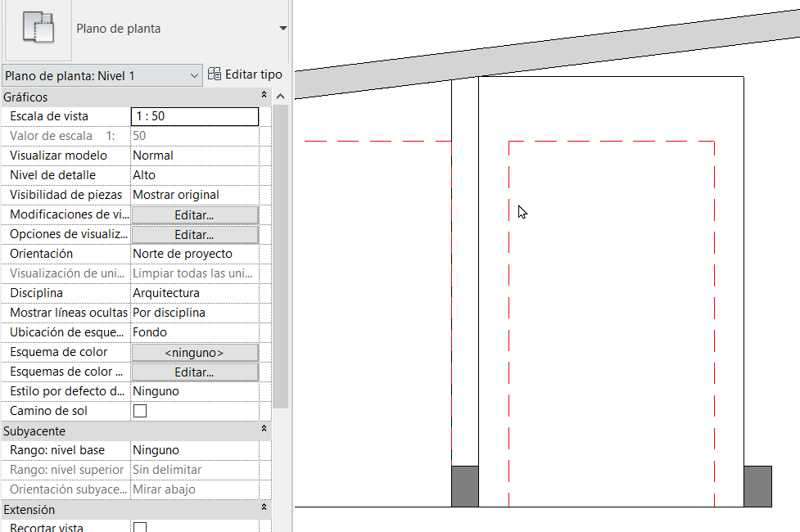Collapse the Gráficos section
This screenshot has height=532, width=800.
[x=264, y=94]
